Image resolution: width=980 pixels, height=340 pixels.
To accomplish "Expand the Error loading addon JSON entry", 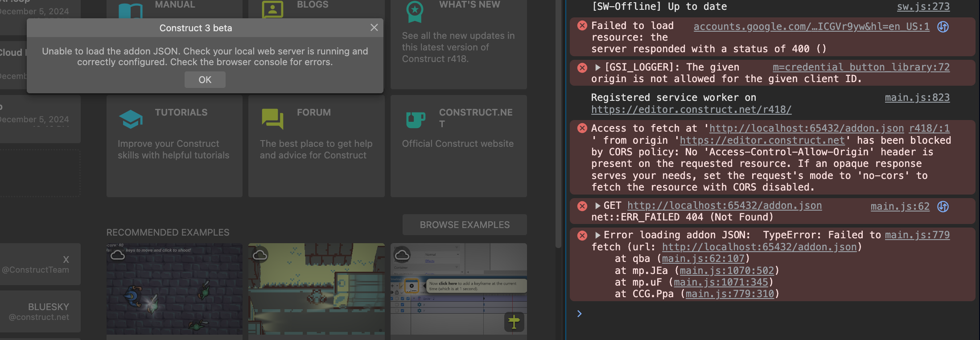I will [598, 235].
